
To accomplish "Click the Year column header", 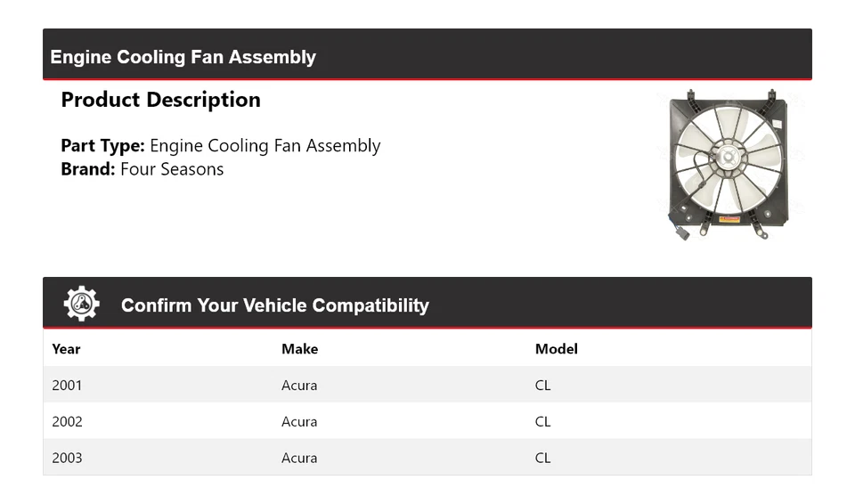I will [66, 349].
